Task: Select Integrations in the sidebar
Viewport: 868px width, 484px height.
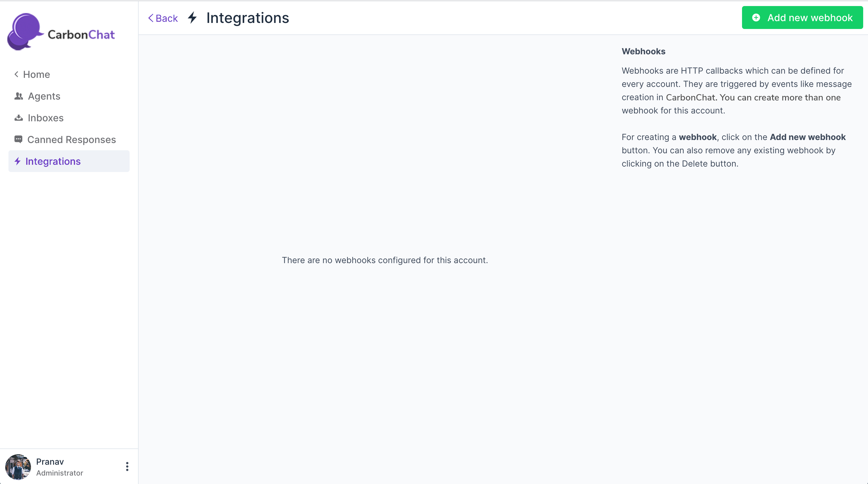Action: coord(53,161)
